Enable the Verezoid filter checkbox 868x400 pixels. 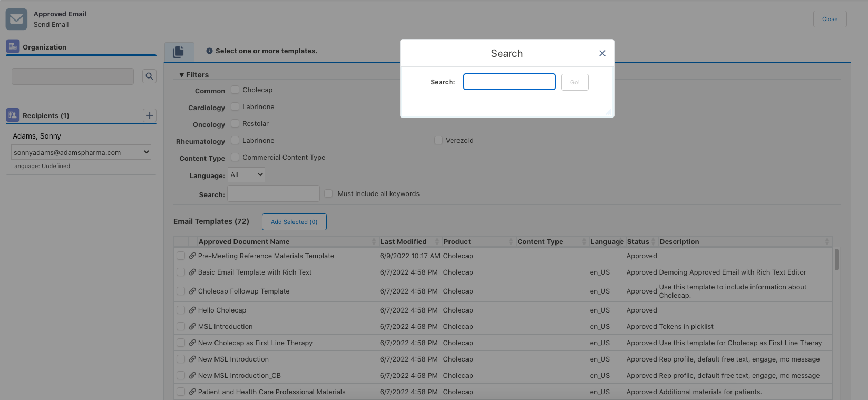coord(438,141)
